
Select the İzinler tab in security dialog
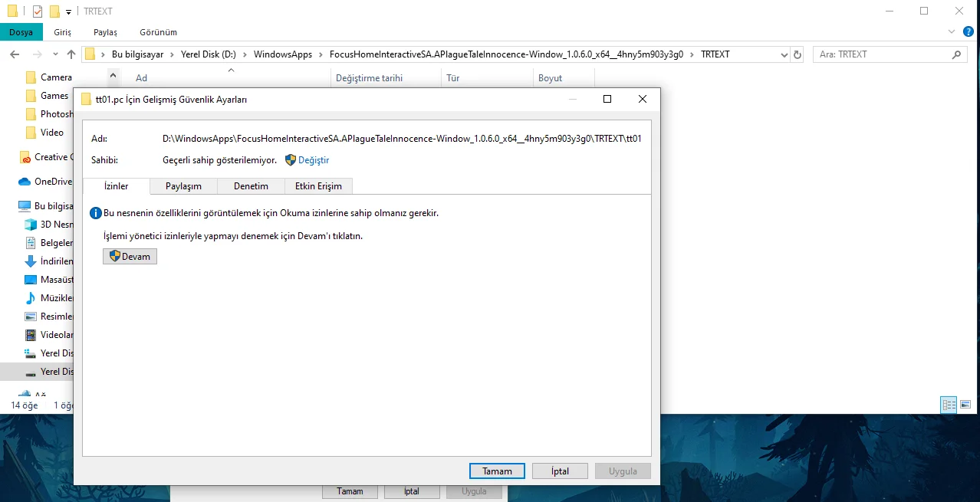[x=117, y=186]
